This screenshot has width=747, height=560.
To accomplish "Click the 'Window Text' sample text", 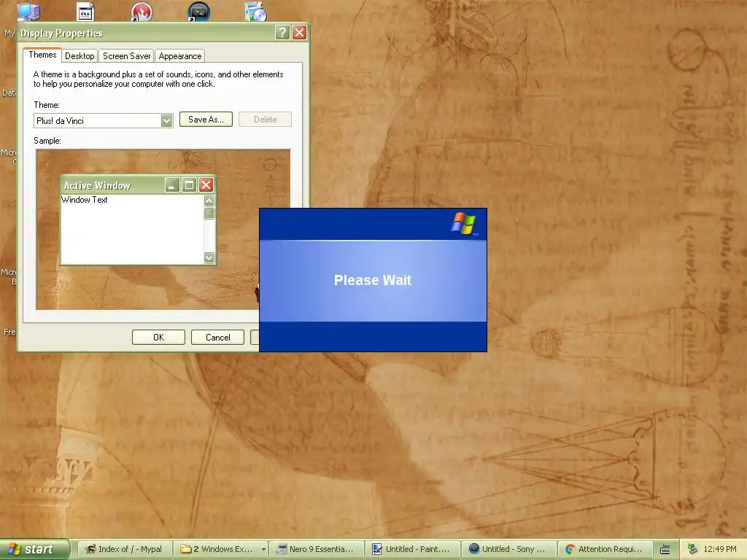I will pyautogui.click(x=85, y=200).
